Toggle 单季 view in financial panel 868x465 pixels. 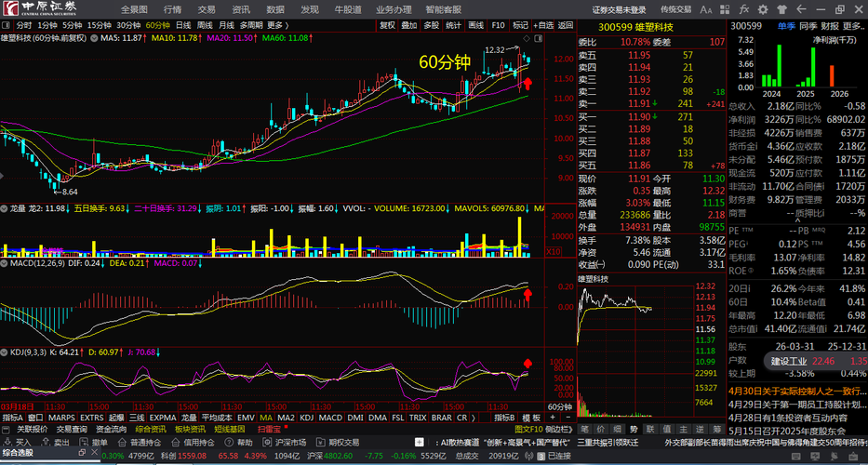(x=785, y=25)
